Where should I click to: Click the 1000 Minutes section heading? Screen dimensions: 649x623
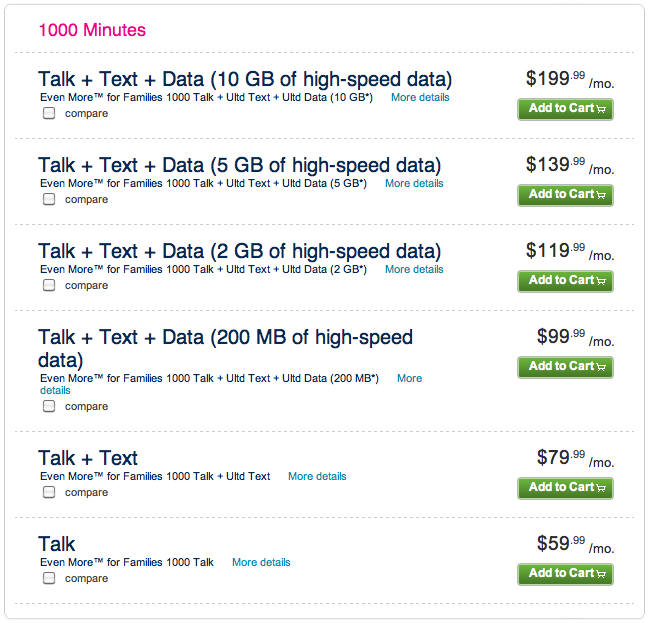tap(92, 30)
